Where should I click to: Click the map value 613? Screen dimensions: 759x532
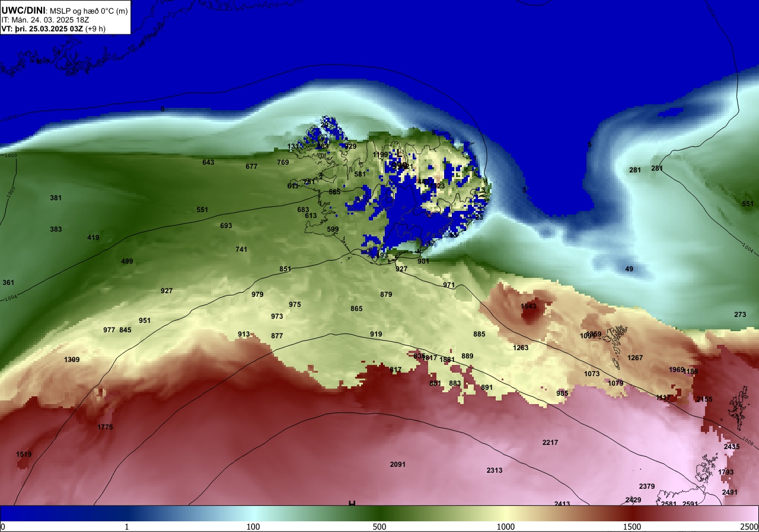(311, 216)
